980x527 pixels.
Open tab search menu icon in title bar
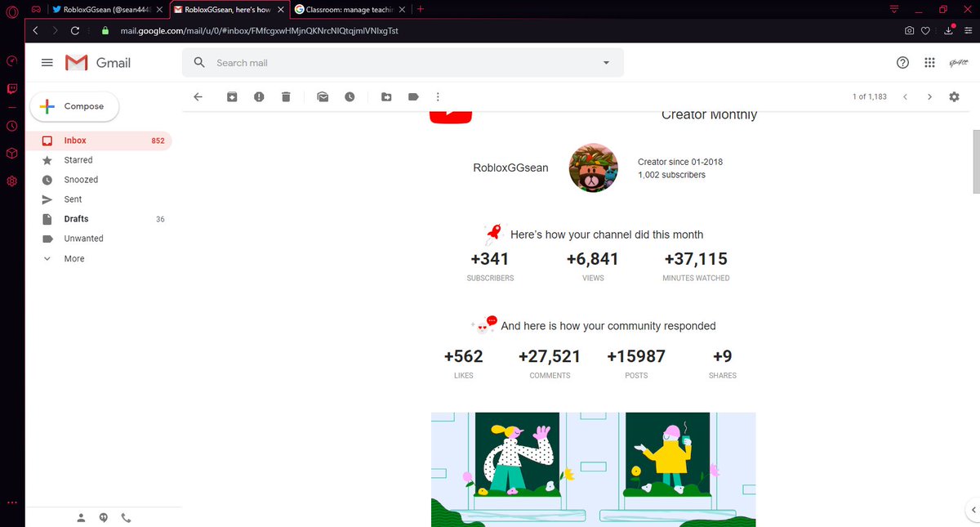pyautogui.click(x=894, y=9)
